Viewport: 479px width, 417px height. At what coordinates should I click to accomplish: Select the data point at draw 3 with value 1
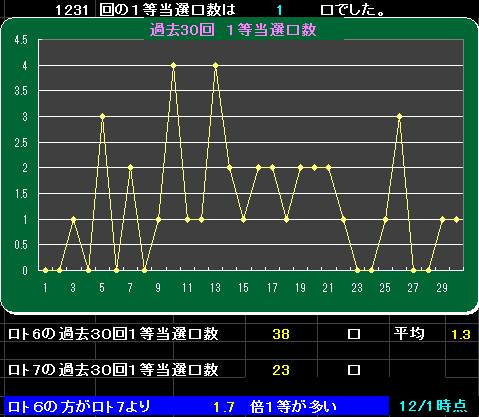(x=74, y=219)
